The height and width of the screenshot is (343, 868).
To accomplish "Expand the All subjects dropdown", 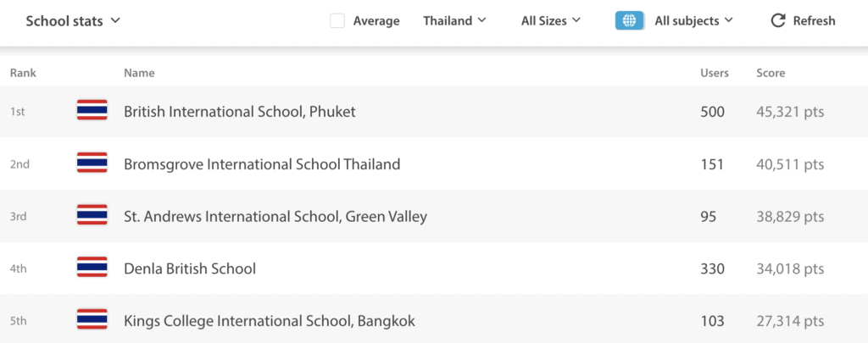I will [693, 21].
